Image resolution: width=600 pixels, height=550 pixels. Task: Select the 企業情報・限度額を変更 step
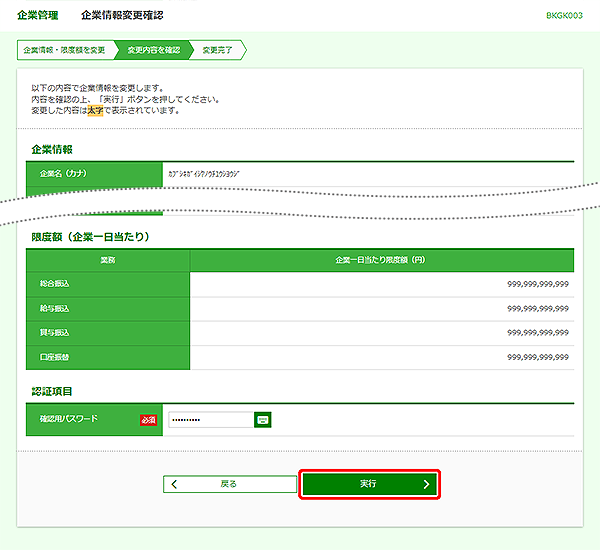[x=64, y=50]
